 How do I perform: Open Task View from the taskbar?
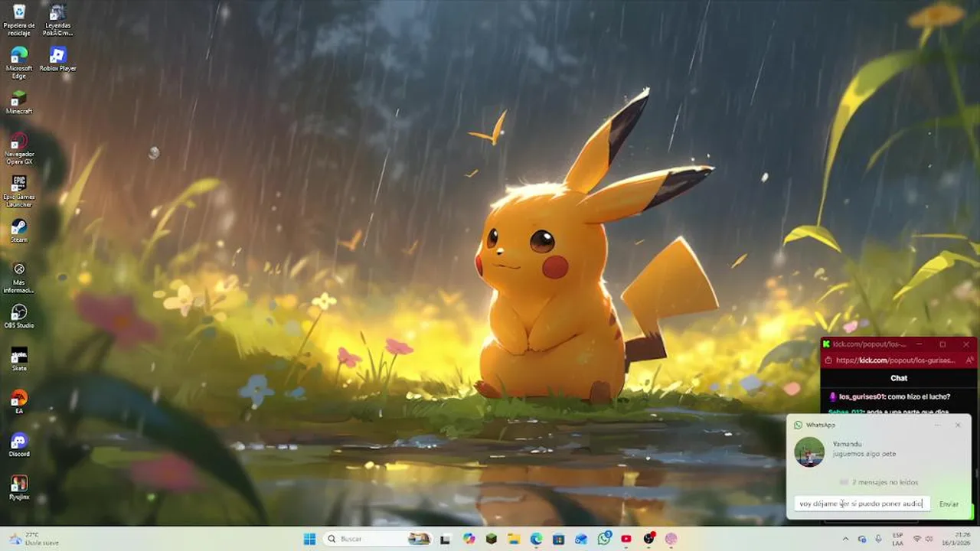click(x=445, y=539)
